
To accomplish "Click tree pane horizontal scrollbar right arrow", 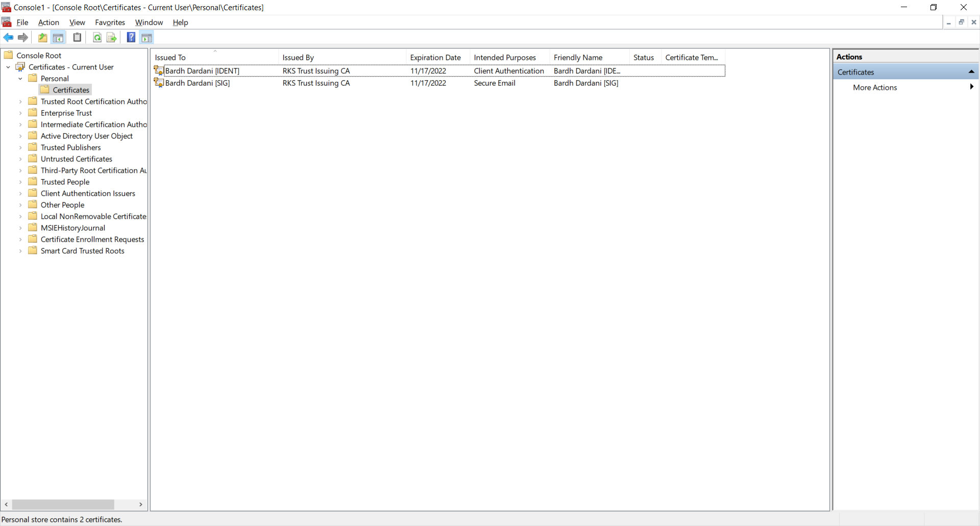I will pyautogui.click(x=141, y=505).
